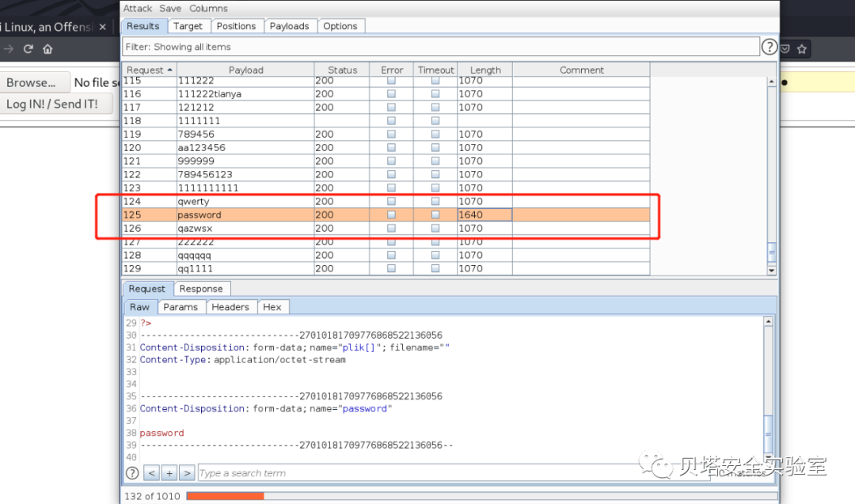Click the request viewer scrollbar thumb
Viewport: 855px width, 504px height.
click(x=768, y=433)
